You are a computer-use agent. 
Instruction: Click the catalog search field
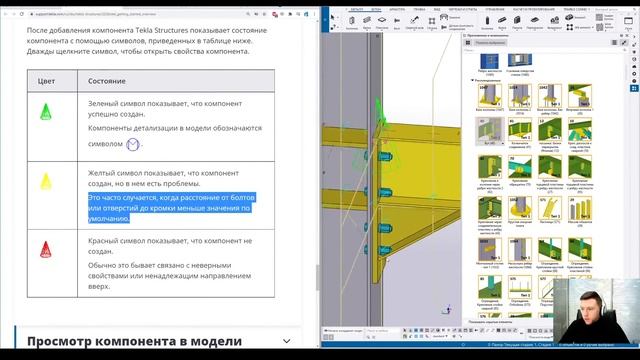click(545, 50)
